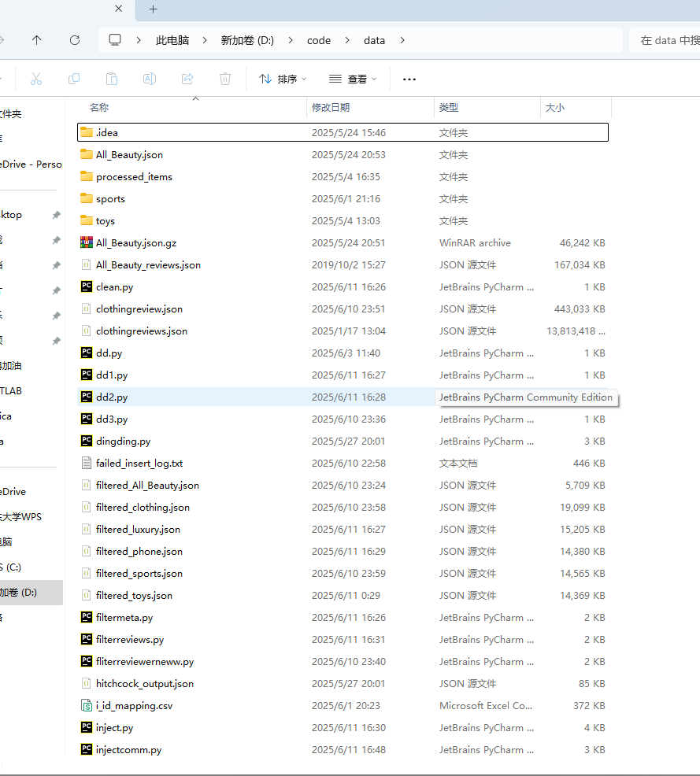Select the dd2.py row
Image resolution: width=700 pixels, height=776 pixels.
pos(343,397)
